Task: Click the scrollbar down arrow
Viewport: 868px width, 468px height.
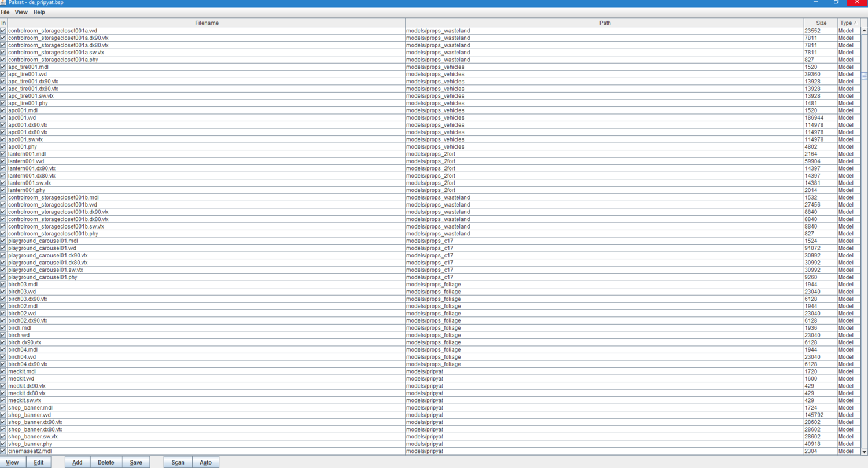Action: pos(865,452)
